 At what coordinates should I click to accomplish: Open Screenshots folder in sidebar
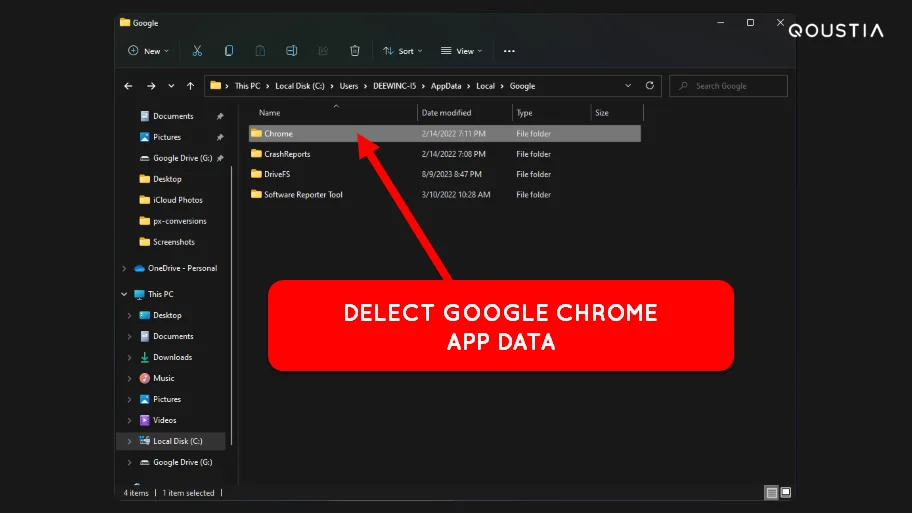pos(173,242)
